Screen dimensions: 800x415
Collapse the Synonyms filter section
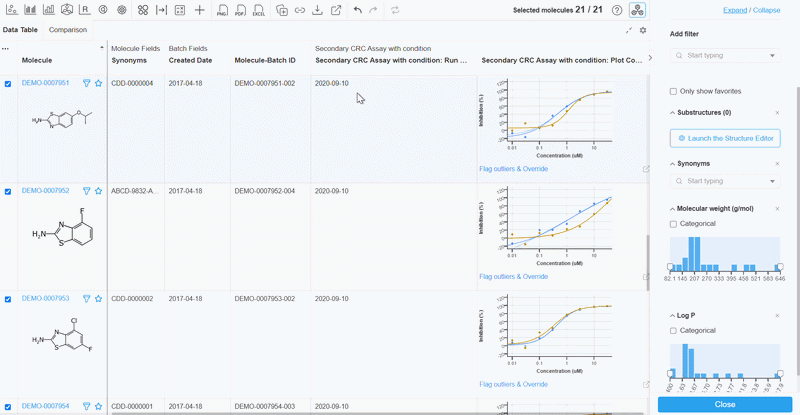pos(672,164)
